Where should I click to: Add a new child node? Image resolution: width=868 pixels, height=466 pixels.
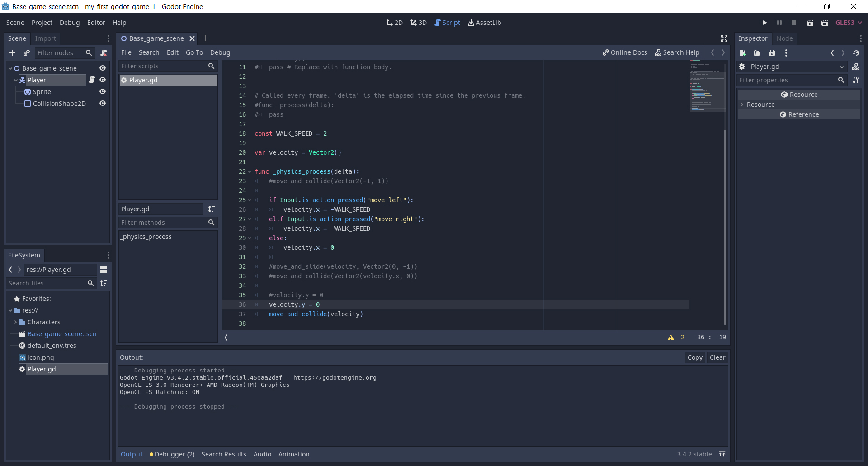point(12,53)
